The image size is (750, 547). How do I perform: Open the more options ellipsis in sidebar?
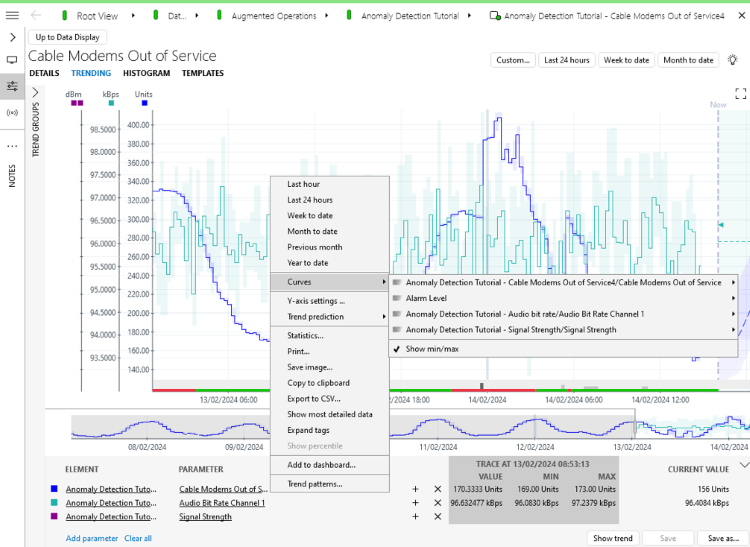pyautogui.click(x=12, y=146)
